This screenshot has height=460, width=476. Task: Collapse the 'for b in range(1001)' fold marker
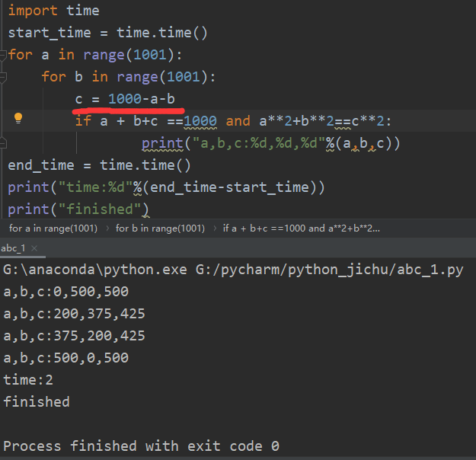[3, 78]
